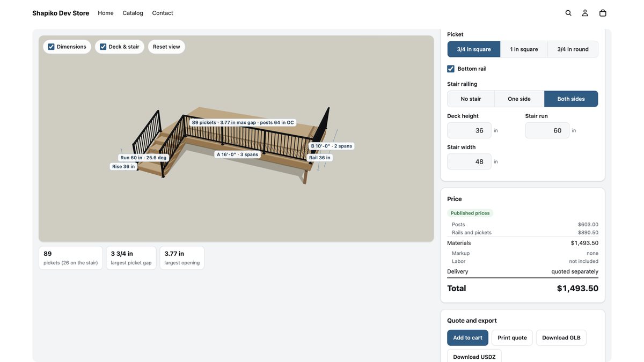Click the Print quote button
Screen dimensions: 644x362
point(512,338)
